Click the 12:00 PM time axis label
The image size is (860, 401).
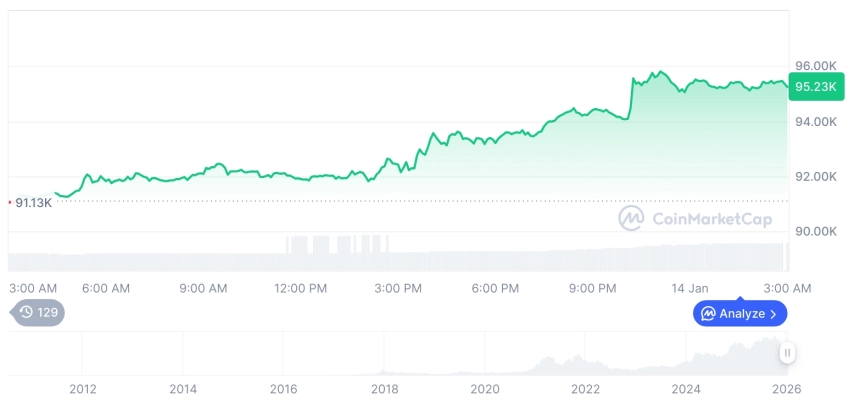click(x=301, y=288)
